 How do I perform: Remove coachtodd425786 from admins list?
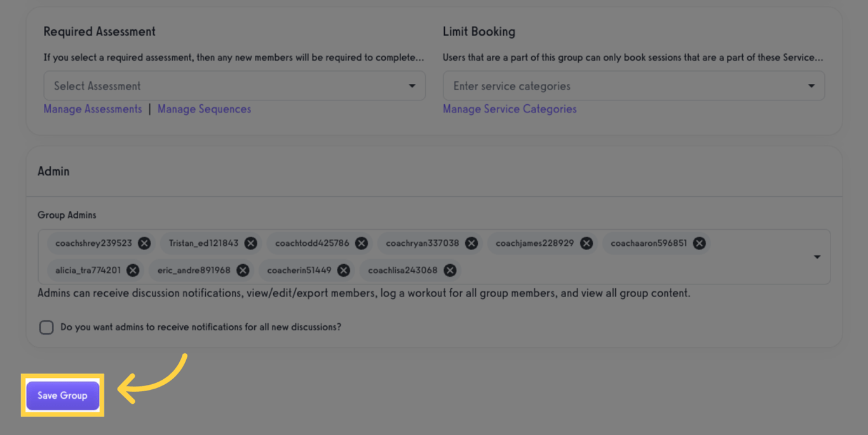pyautogui.click(x=361, y=243)
